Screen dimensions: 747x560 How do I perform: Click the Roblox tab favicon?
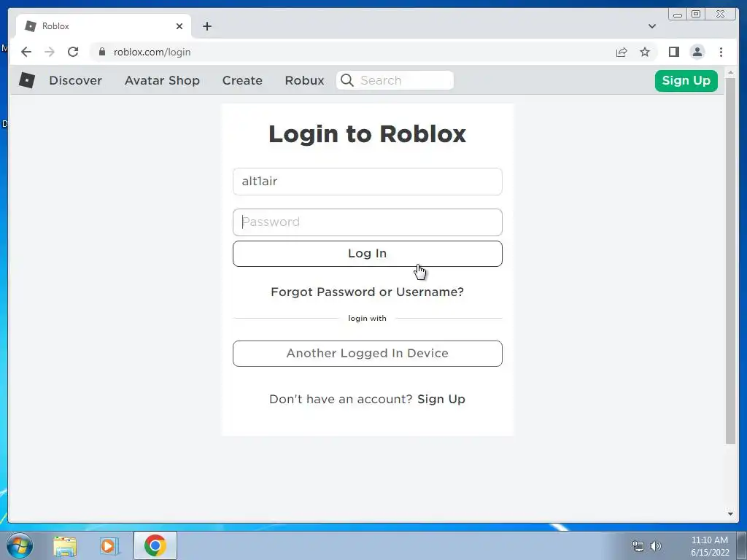click(x=31, y=26)
